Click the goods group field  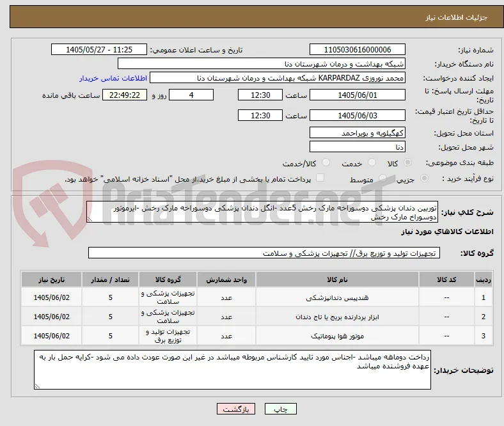click(264, 253)
